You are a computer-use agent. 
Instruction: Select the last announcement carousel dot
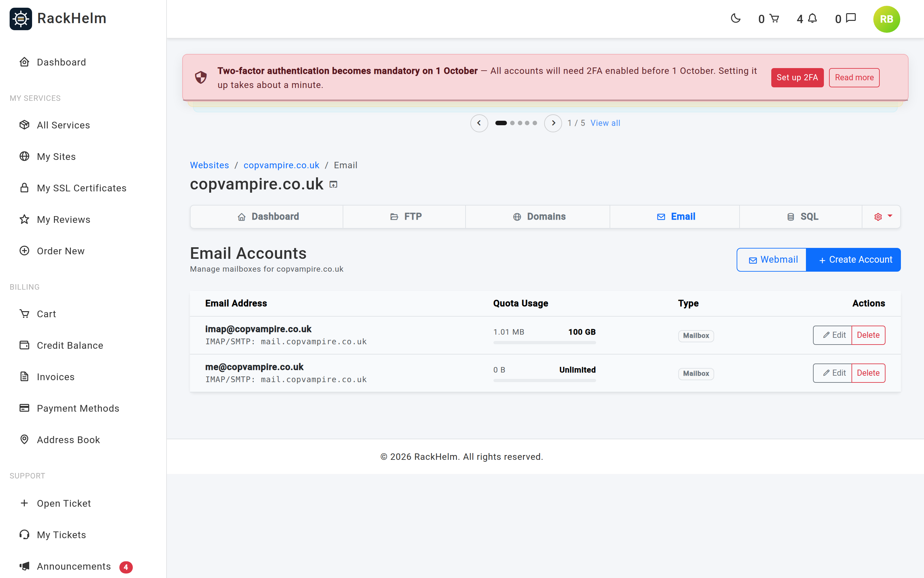click(535, 123)
